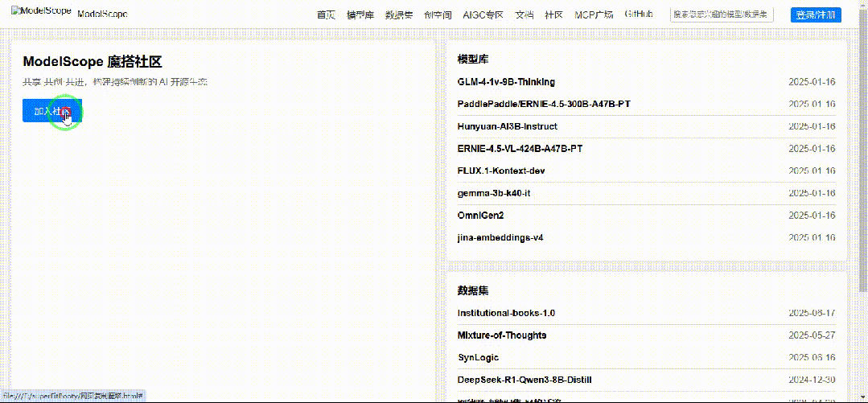
Task: Click the date 2024-12-30 beside DeepSeek-R1-Qwen3-8B-Distill
Action: coord(812,380)
